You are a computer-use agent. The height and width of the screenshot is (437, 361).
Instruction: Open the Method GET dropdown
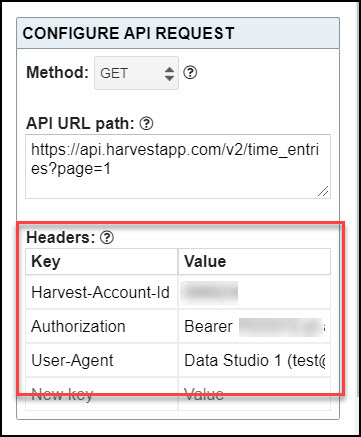[x=136, y=73]
